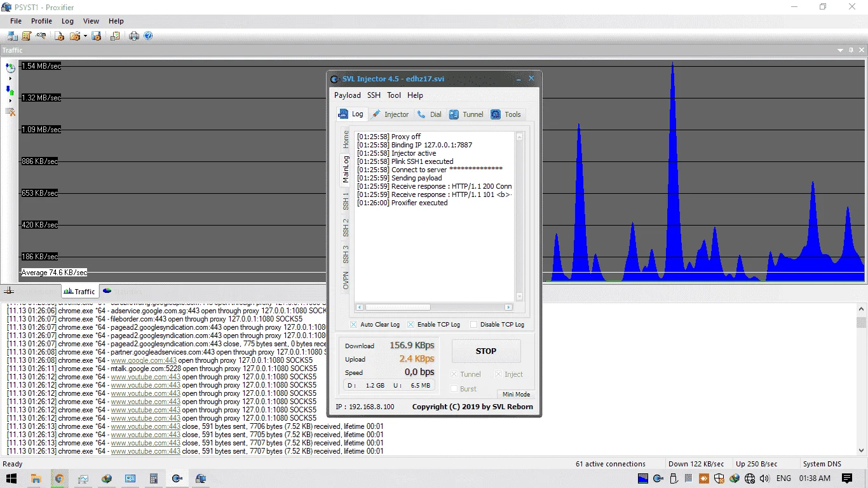Open the View menu in Proxifier
Image resolution: width=868 pixels, height=488 pixels.
91,21
